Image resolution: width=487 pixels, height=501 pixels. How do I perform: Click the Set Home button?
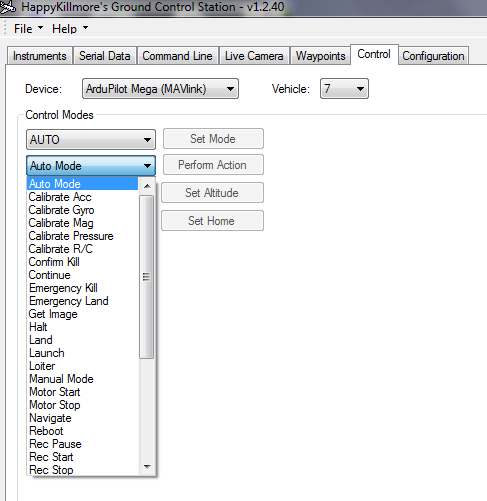pyautogui.click(x=212, y=221)
